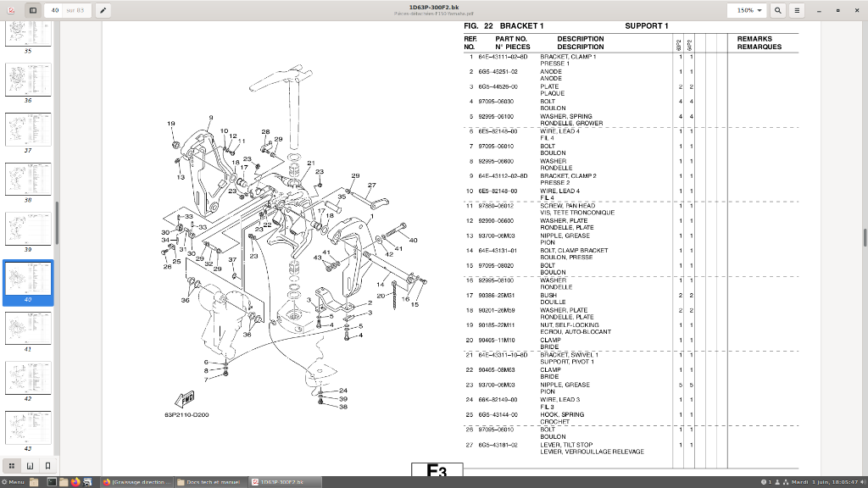Switch to Graissage direction taskbar window
The image size is (868, 488).
tap(138, 482)
